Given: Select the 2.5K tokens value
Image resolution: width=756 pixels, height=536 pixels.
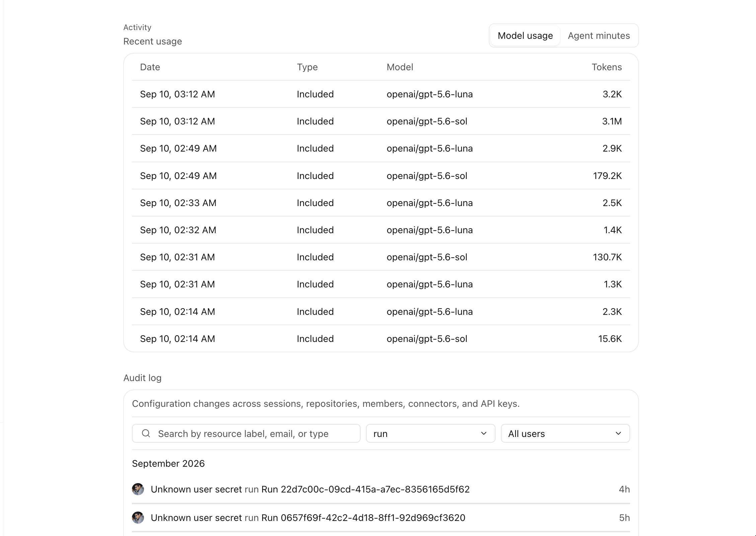Looking at the screenshot, I should [x=612, y=203].
